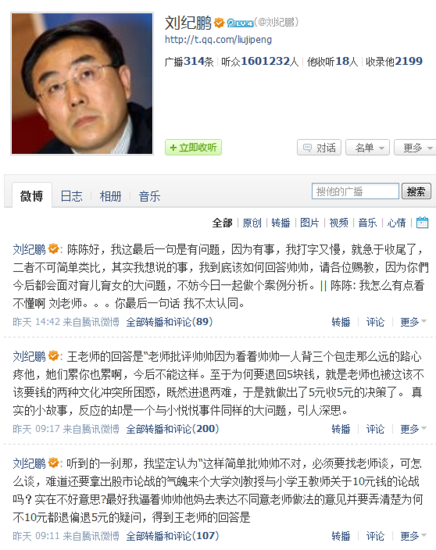436x550 pixels.
Task: Click the verified badge next to 刘纪鹏 title
Action: point(219,23)
